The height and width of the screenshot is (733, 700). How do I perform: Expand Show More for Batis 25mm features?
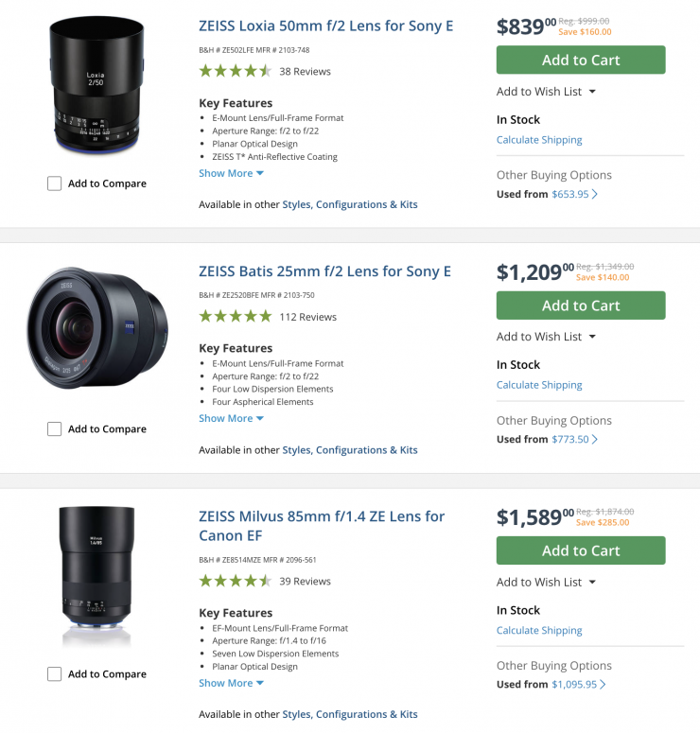231,418
